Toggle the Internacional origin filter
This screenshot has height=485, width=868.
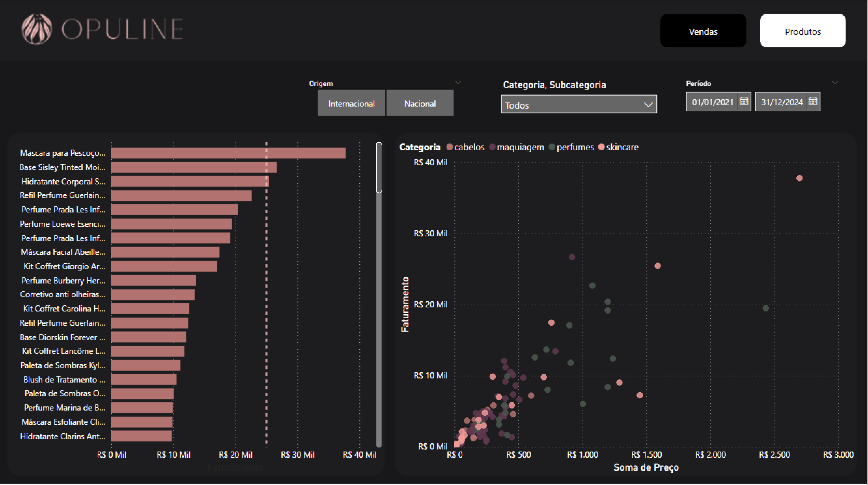click(351, 103)
